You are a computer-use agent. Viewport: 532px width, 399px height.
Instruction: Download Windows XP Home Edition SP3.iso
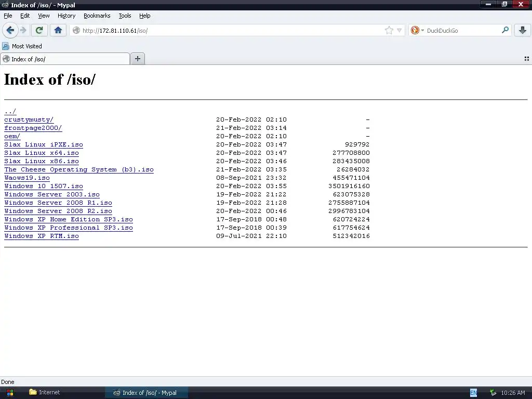[69, 220]
